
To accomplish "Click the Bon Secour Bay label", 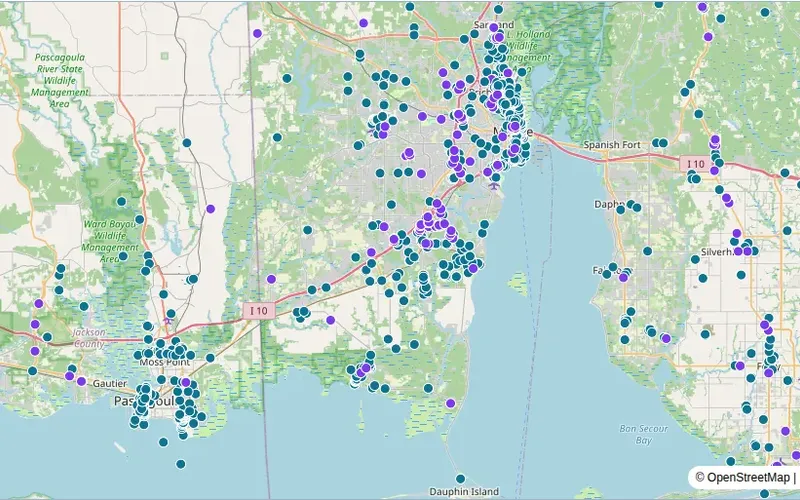I will (643, 435).
